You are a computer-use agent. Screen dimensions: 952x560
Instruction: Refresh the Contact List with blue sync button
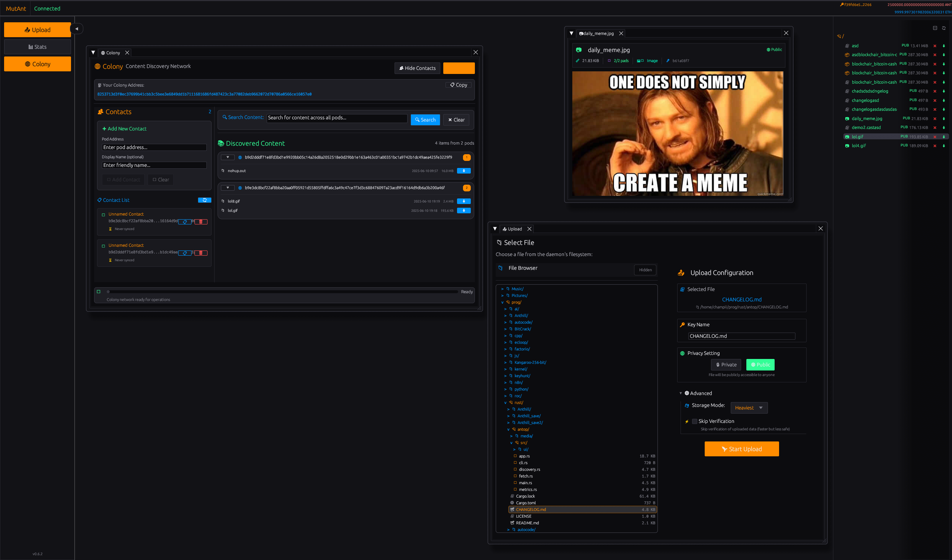pyautogui.click(x=205, y=200)
